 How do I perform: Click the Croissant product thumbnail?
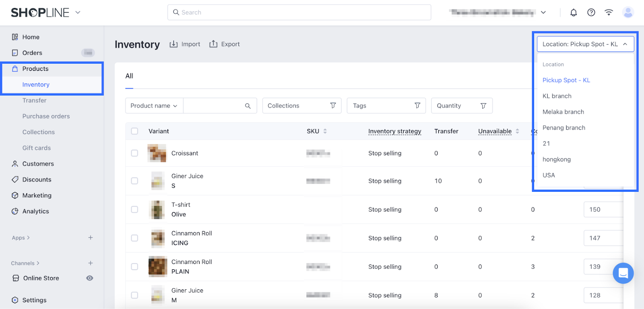(x=157, y=153)
